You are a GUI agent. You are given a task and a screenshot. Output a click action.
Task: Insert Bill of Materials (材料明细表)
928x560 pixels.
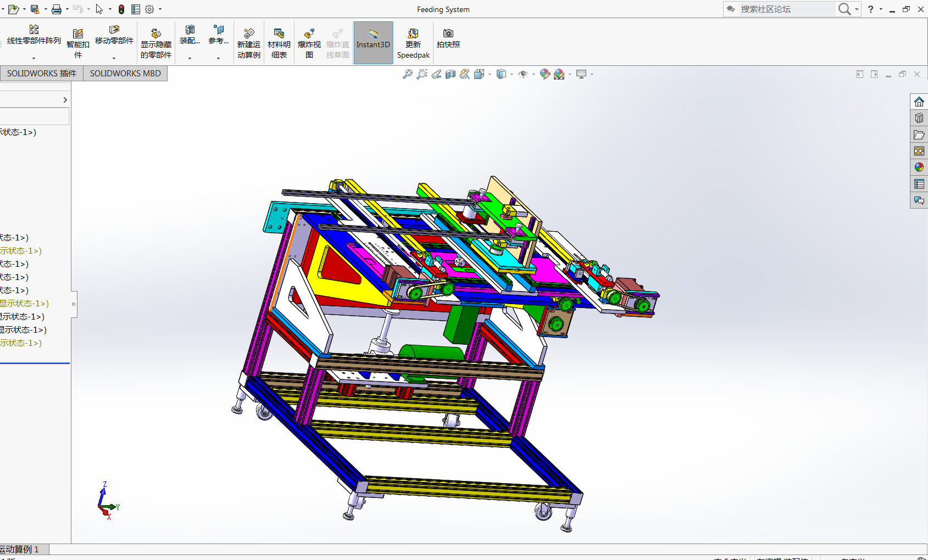(279, 43)
